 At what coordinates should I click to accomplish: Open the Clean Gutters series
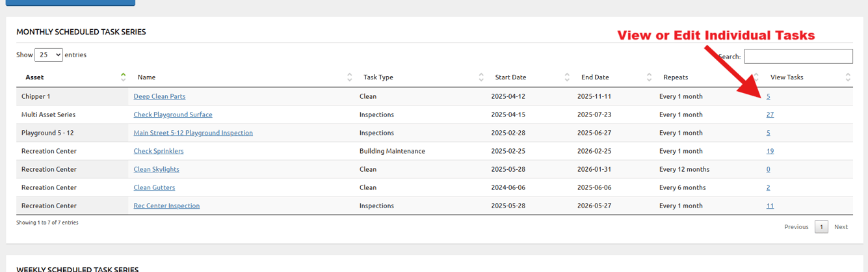point(155,187)
